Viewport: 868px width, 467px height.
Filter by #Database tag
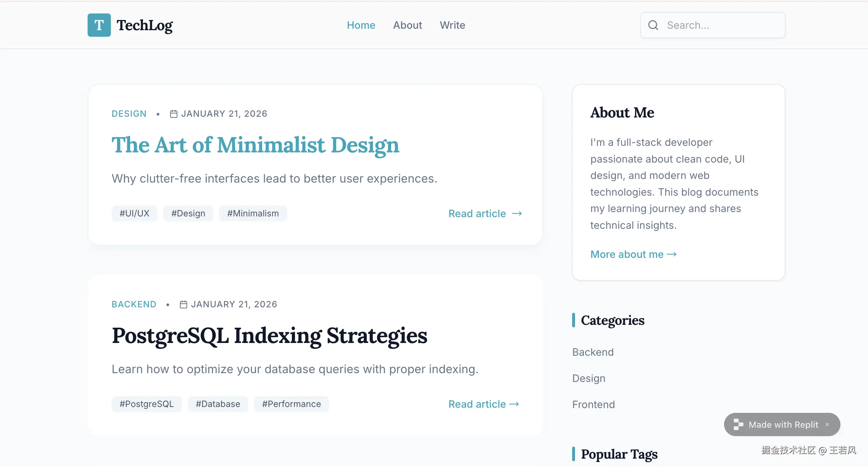coord(218,404)
